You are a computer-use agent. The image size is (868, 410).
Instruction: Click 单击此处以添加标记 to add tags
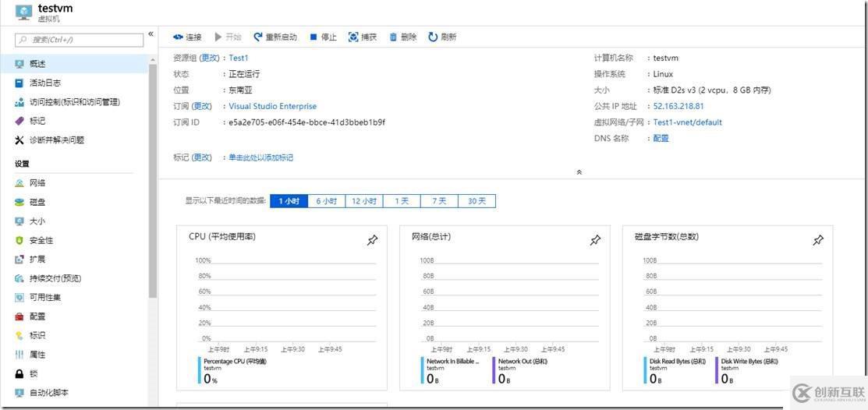[261, 157]
